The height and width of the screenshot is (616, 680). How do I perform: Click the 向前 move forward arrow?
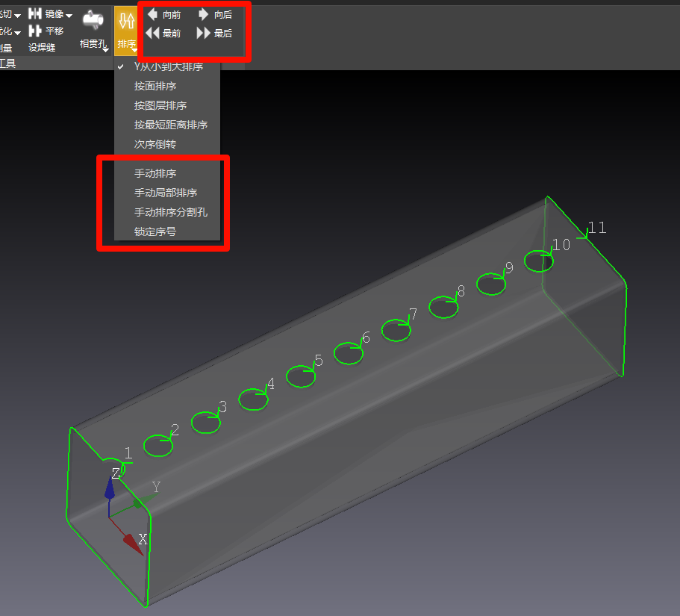152,14
